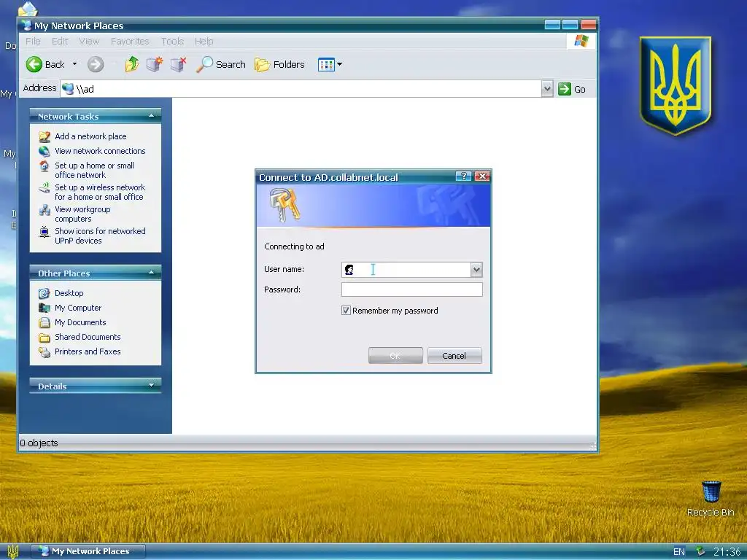Image resolution: width=747 pixels, height=560 pixels.
Task: Click the user avatar icon in User name field
Action: pos(349,270)
